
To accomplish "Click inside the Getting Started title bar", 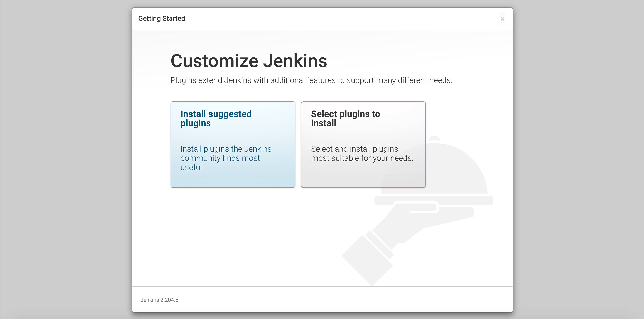I will 323,18.
